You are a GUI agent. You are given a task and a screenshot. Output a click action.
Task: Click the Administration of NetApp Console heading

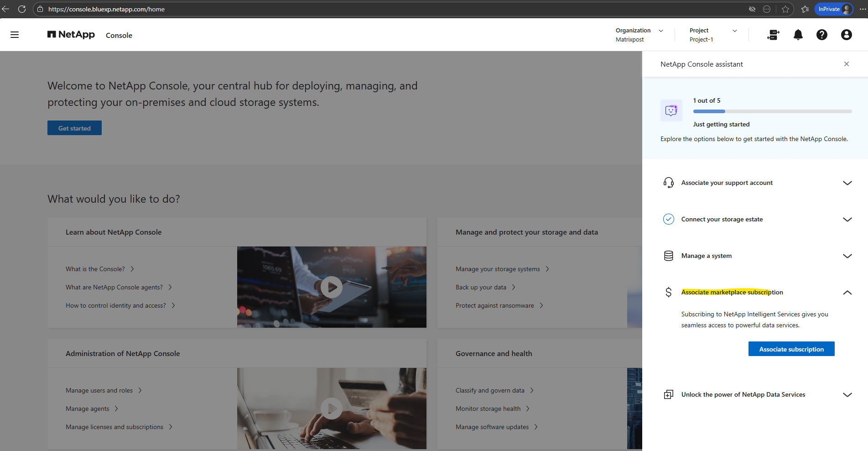point(123,353)
